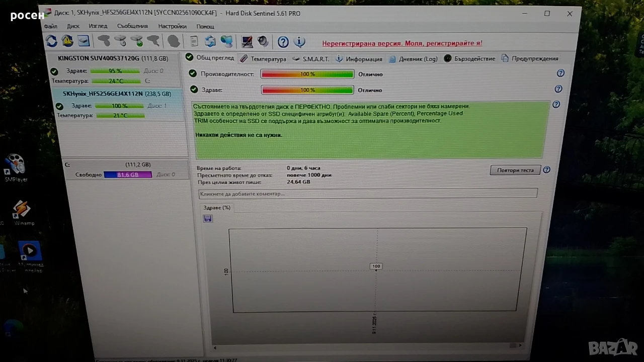644x362 pixels.
Task: Click the globe network toolbar icon
Action: point(227,41)
